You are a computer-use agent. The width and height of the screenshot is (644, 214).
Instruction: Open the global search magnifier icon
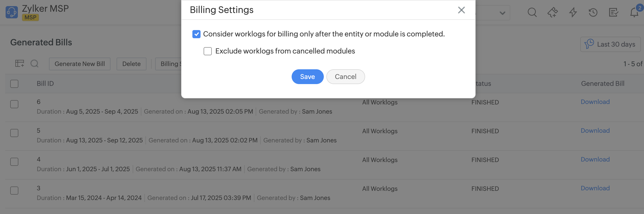pyautogui.click(x=532, y=12)
